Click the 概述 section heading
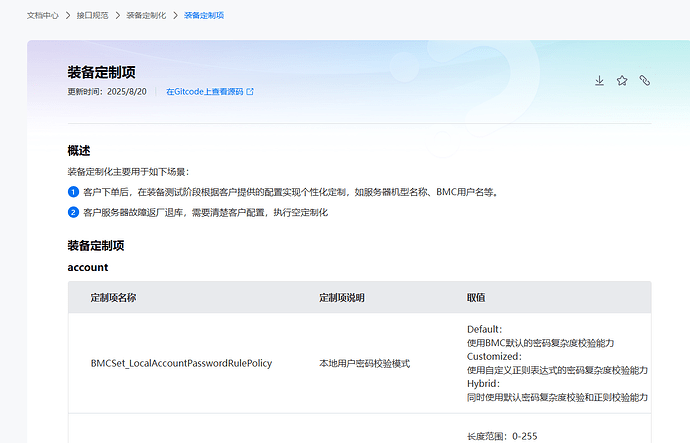The image size is (690, 443). (x=79, y=151)
